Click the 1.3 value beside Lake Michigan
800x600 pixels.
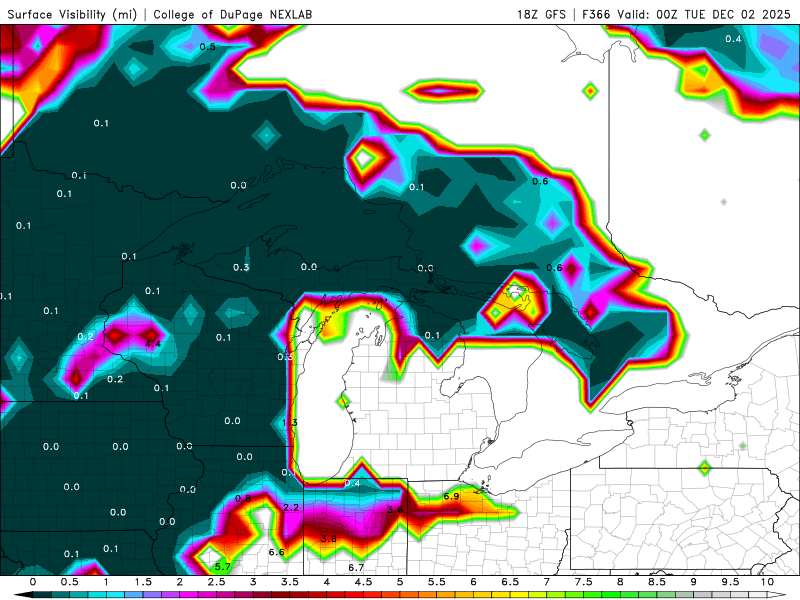(289, 422)
